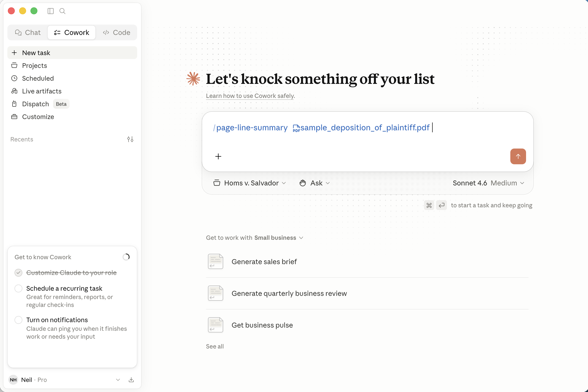This screenshot has height=392, width=588.
Task: Open Dispatch Beta
Action: click(72, 104)
